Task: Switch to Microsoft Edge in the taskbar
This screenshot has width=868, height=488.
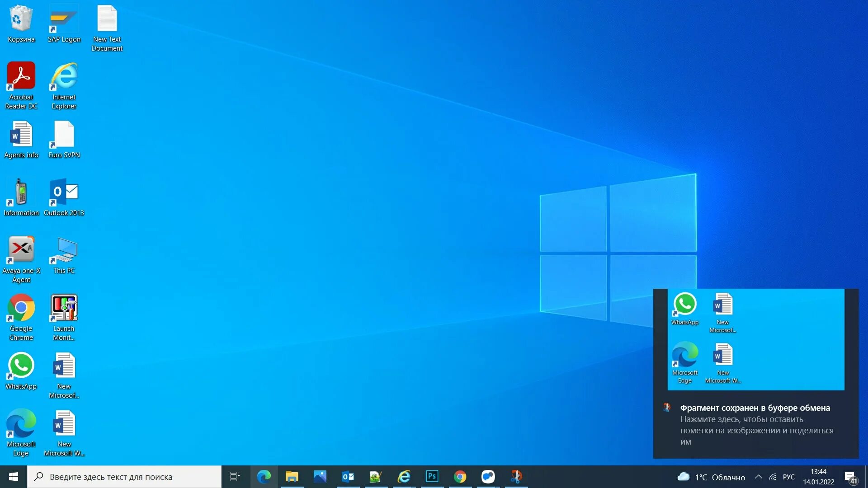Action: 264,477
